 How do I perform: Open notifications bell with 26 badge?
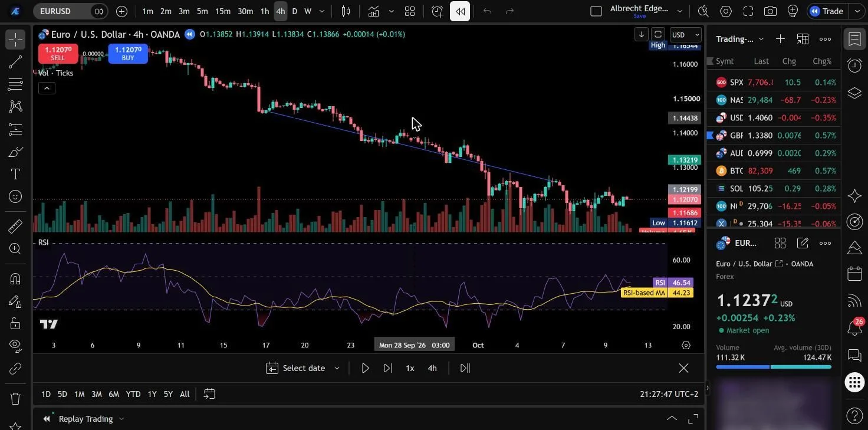click(854, 327)
